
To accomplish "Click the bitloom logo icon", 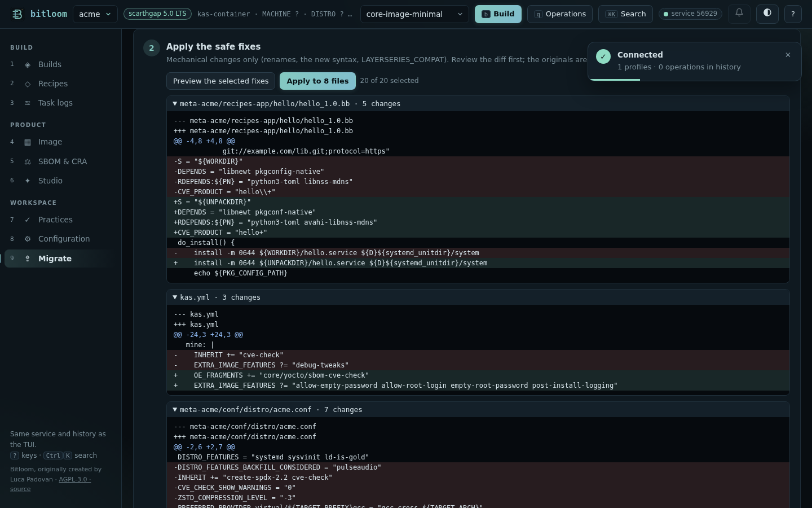I will pyautogui.click(x=17, y=14).
